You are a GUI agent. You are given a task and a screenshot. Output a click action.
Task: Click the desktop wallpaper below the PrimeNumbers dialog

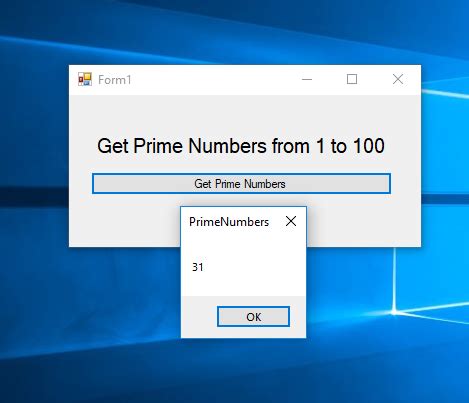pos(243,370)
